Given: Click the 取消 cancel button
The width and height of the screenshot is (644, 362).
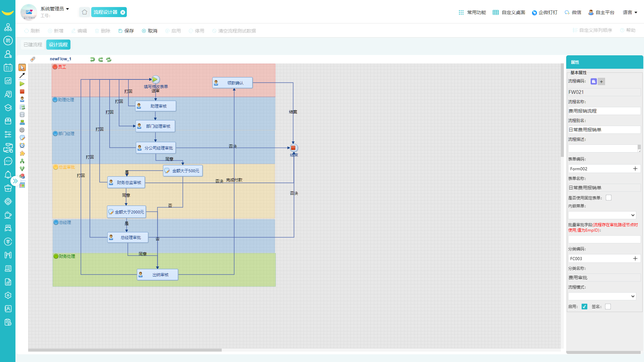Looking at the screenshot, I should [x=150, y=31].
